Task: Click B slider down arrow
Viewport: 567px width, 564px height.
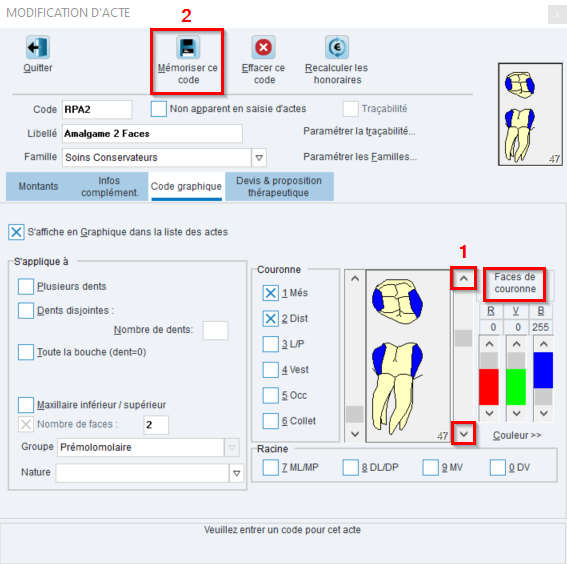Action: point(543,413)
